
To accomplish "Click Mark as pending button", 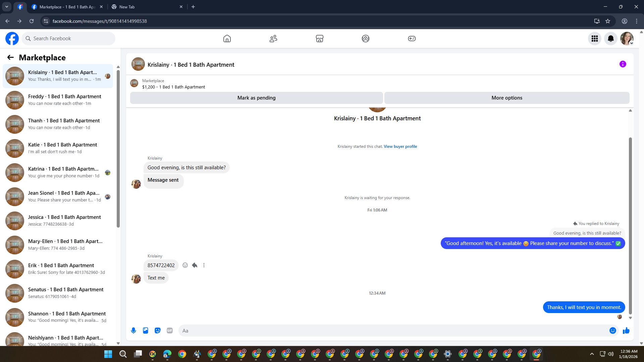I will coord(256,98).
